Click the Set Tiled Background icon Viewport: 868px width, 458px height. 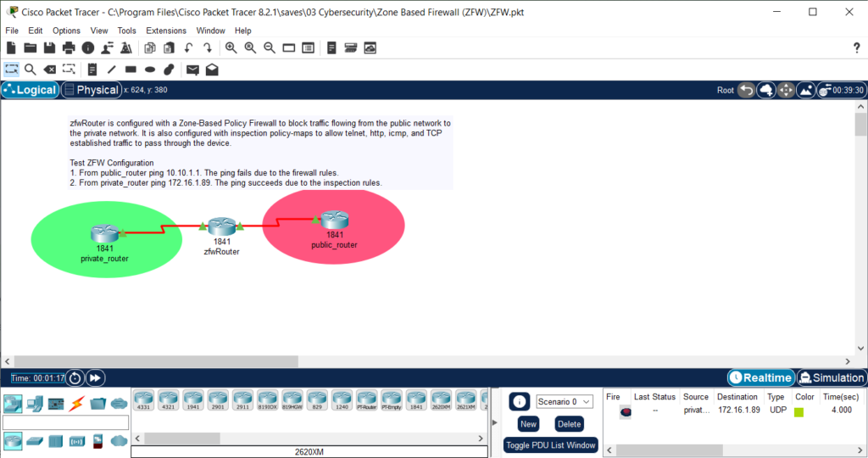[x=806, y=90]
